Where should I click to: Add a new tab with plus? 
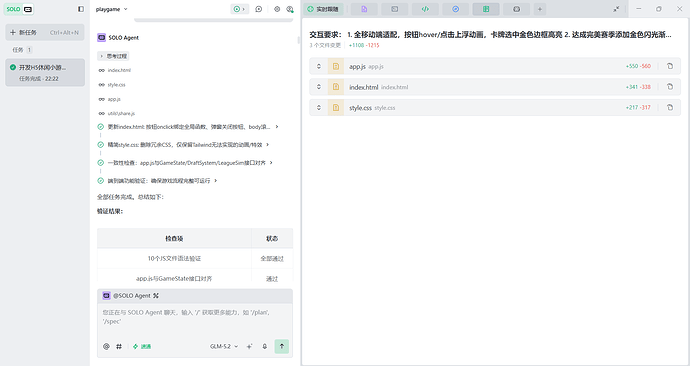[540, 9]
